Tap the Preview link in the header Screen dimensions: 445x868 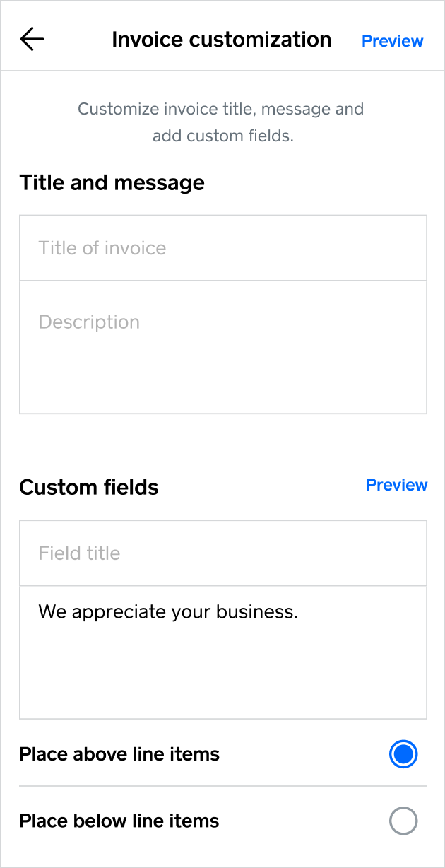(x=392, y=41)
